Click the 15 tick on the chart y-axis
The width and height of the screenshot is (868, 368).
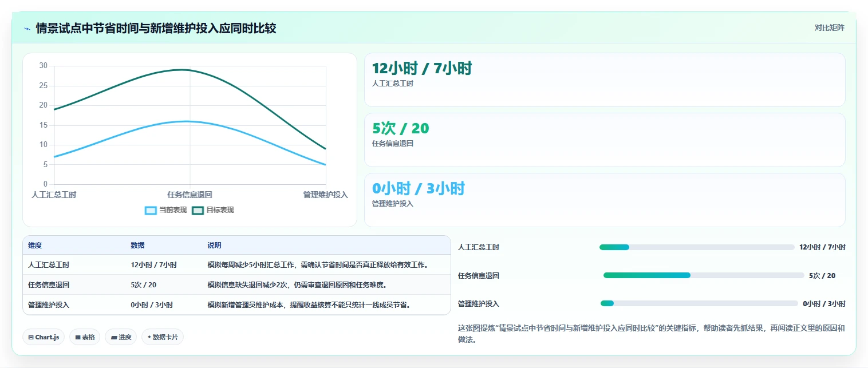(x=44, y=125)
